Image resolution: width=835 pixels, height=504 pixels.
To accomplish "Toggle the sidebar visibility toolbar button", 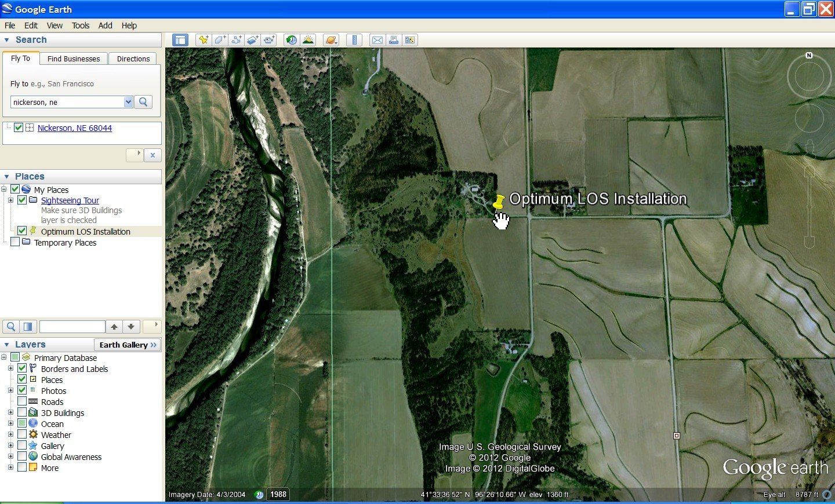I will 180,40.
